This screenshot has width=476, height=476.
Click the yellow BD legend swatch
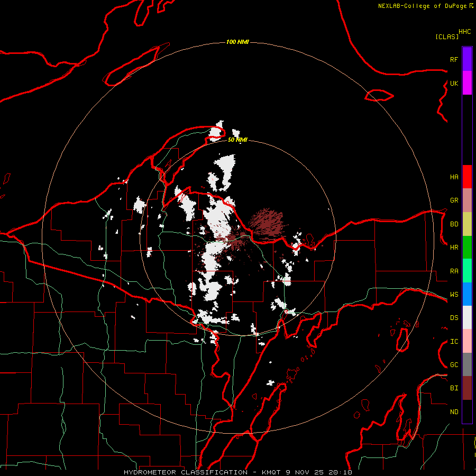coord(467,224)
